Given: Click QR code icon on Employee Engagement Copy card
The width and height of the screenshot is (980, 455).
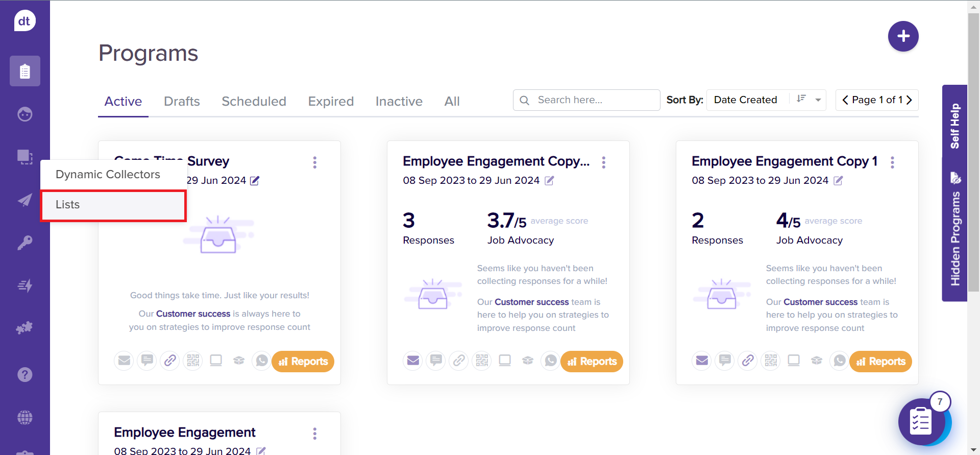Looking at the screenshot, I should (481, 361).
